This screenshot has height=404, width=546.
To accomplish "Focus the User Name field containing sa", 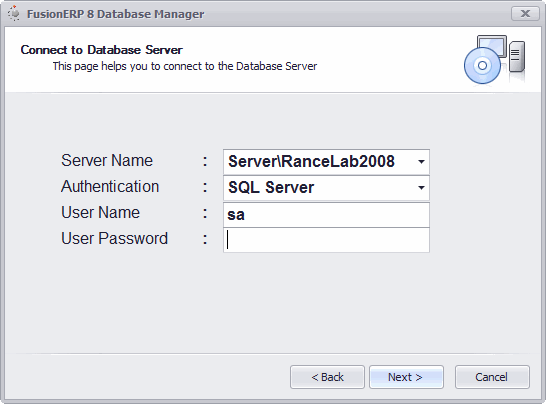I will pyautogui.click(x=326, y=215).
